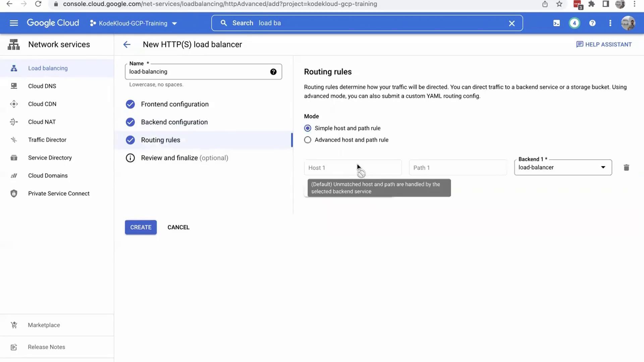Click the Name field help icon
This screenshot has width=644, height=362.
tap(273, 72)
